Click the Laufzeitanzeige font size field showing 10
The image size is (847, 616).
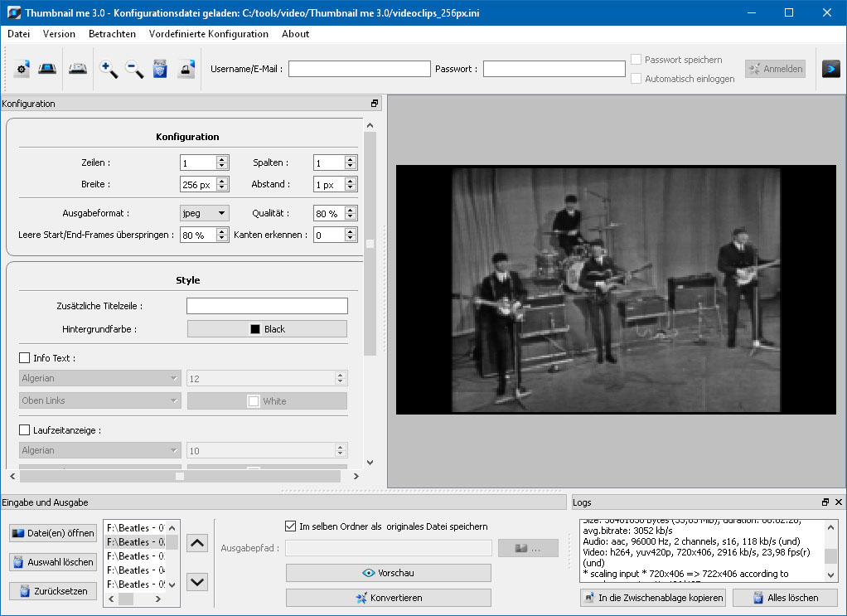[267, 450]
